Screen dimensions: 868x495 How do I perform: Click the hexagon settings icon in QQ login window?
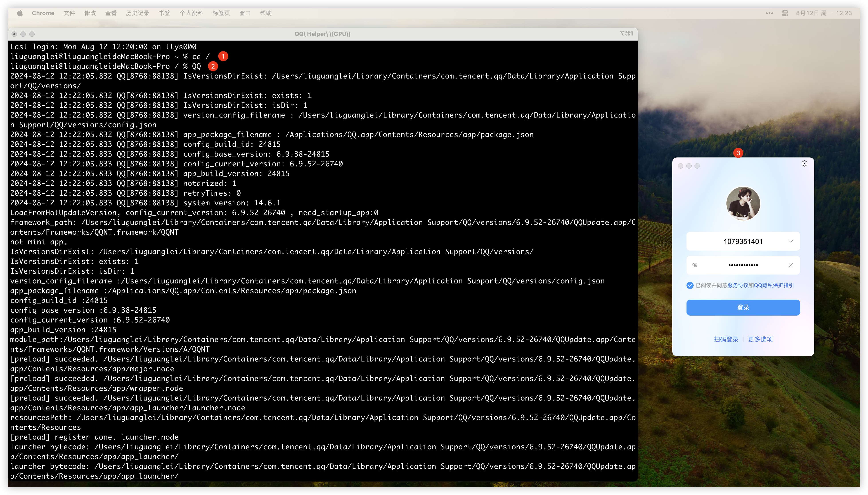(x=804, y=163)
